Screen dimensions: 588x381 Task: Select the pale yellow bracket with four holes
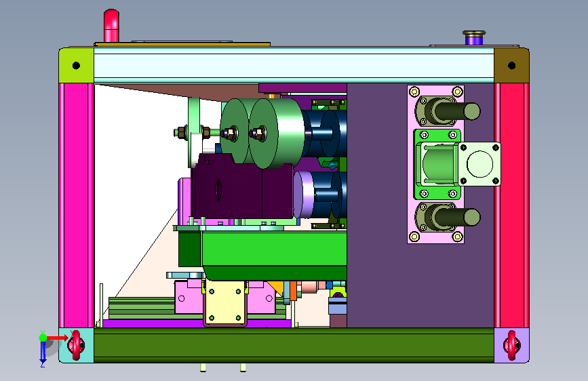pyautogui.click(x=225, y=304)
